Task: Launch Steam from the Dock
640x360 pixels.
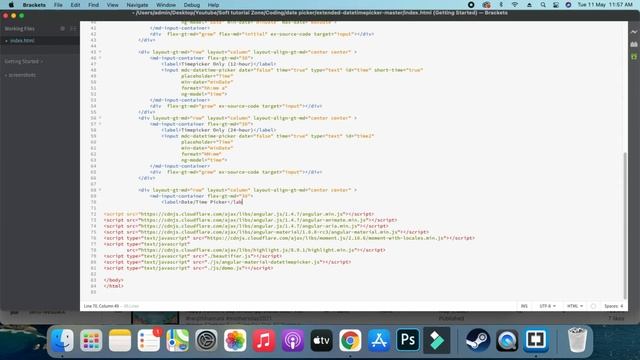Action: pyautogui.click(x=478, y=340)
